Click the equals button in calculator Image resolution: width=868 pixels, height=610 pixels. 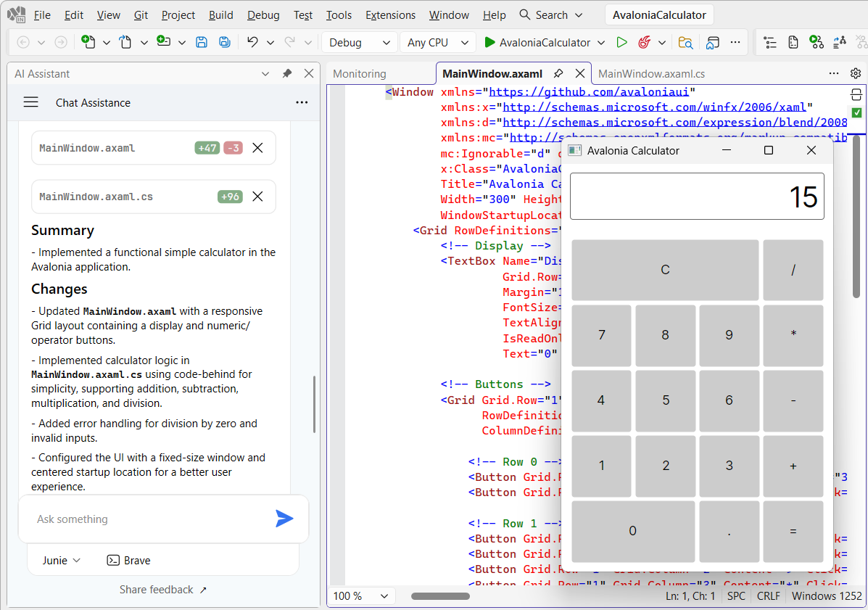click(793, 531)
